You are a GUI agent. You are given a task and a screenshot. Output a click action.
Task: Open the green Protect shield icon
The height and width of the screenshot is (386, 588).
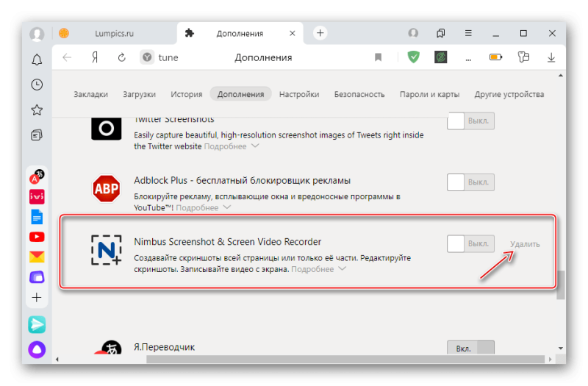click(413, 57)
